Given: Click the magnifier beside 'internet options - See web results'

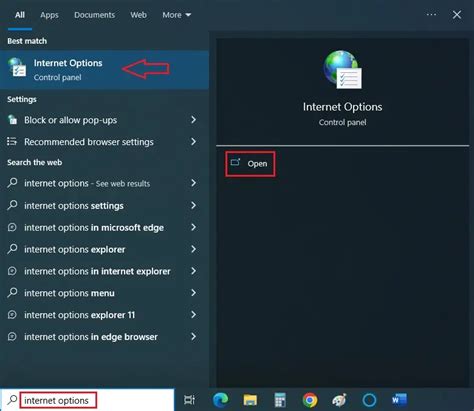Looking at the screenshot, I should (12, 183).
